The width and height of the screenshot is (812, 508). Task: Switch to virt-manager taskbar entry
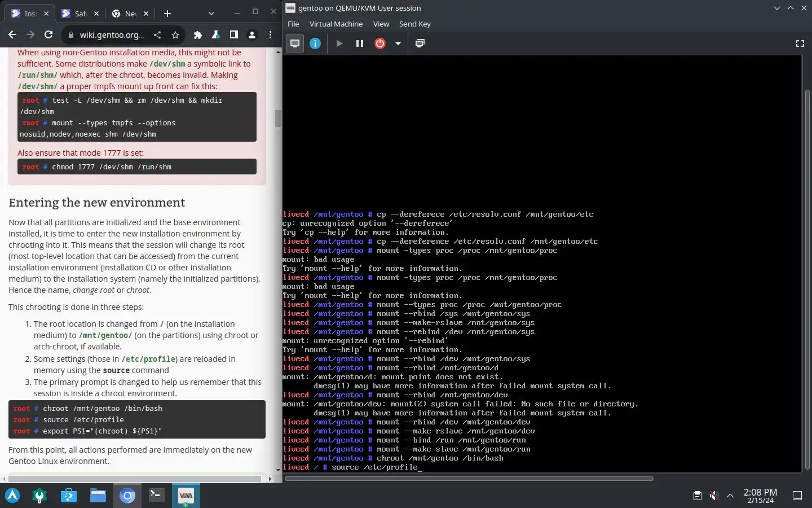coord(186,496)
